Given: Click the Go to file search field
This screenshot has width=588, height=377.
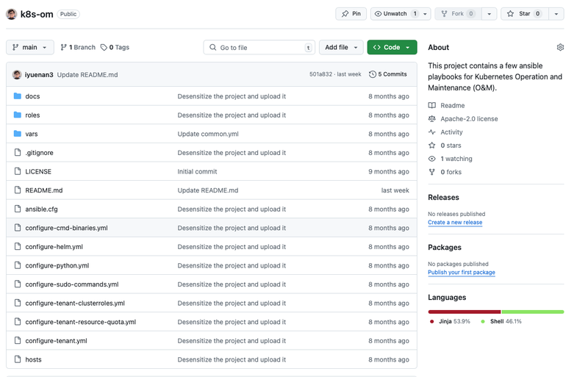Looking at the screenshot, I should tap(259, 47).
